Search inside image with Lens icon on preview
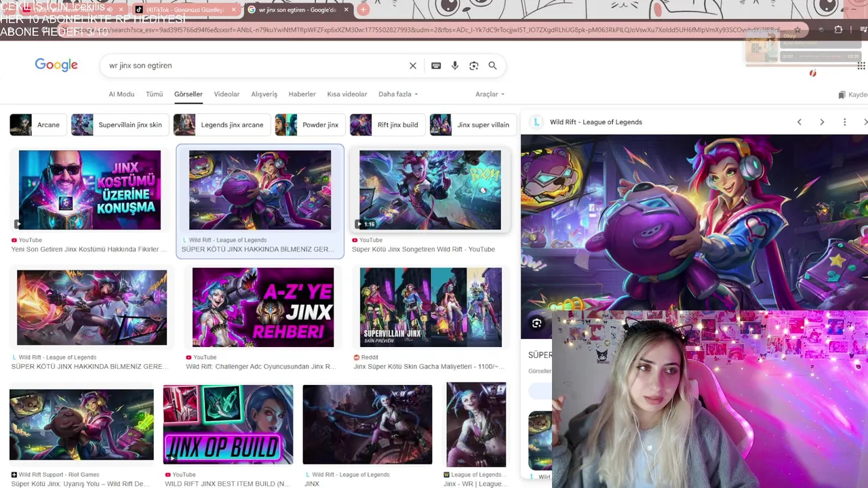Image resolution: width=868 pixels, height=488 pixels. 536,324
